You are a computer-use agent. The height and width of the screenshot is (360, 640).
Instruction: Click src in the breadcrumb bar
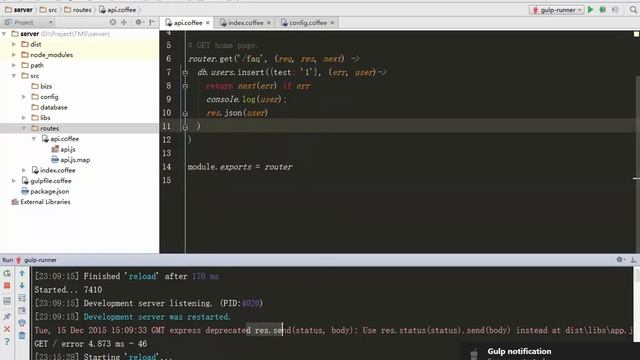(x=49, y=10)
